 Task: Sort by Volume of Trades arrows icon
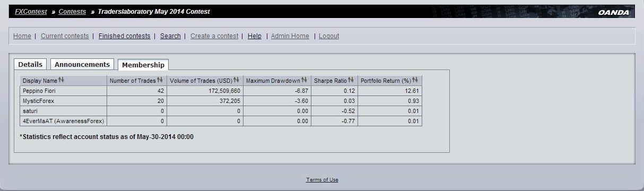pos(237,80)
